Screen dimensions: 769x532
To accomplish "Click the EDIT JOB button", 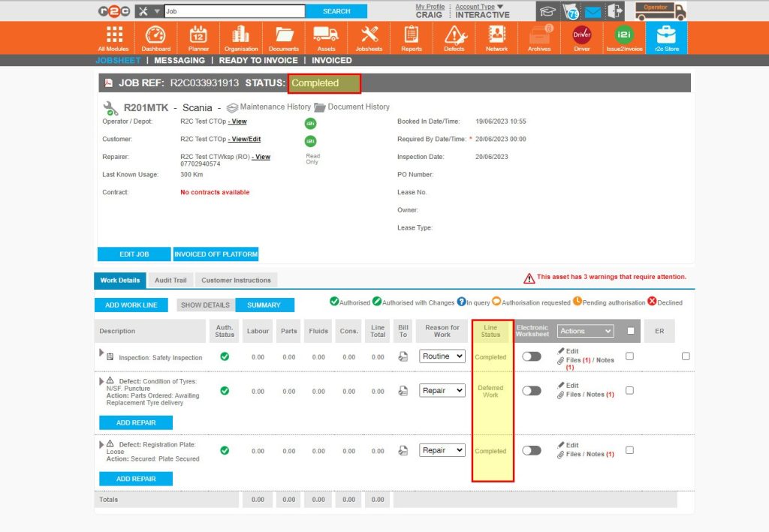I will [x=134, y=254].
